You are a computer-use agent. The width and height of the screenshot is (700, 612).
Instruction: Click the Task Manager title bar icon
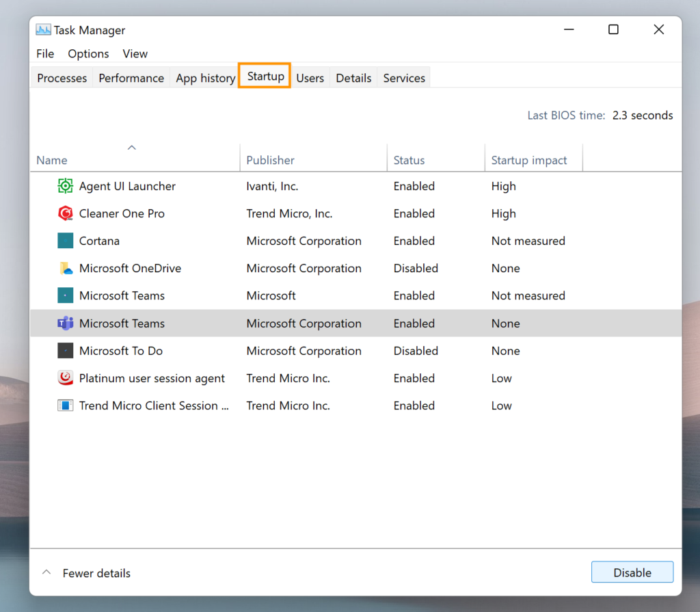pyautogui.click(x=44, y=30)
